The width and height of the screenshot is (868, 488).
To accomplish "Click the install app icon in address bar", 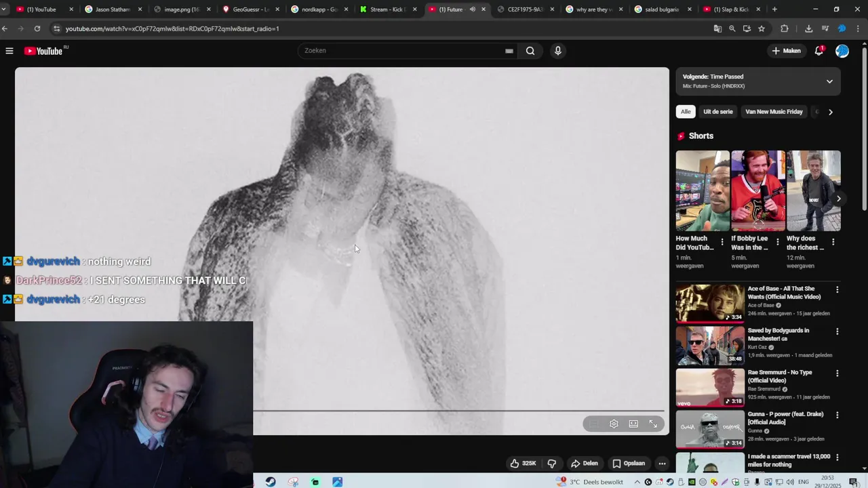I will point(747,28).
